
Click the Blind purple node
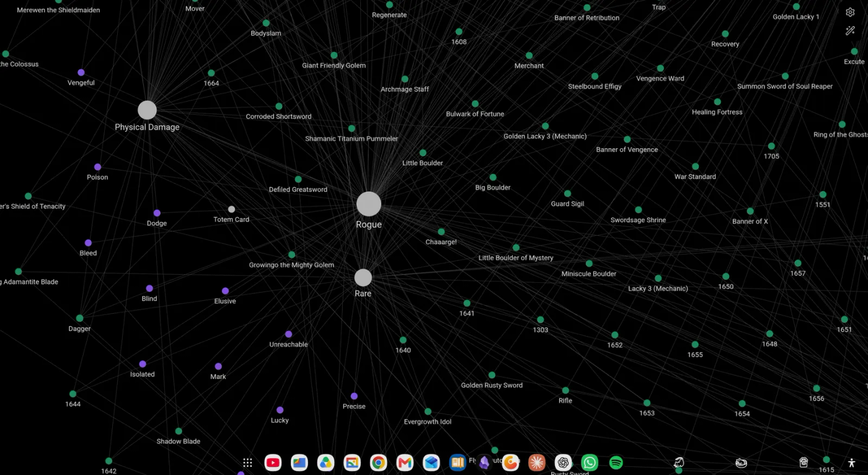(x=149, y=288)
